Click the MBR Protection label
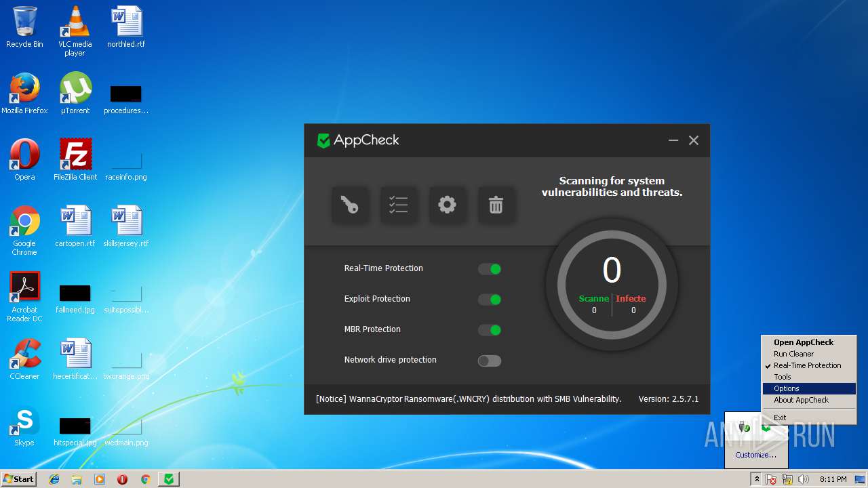This screenshot has height=488, width=868. pyautogui.click(x=372, y=329)
